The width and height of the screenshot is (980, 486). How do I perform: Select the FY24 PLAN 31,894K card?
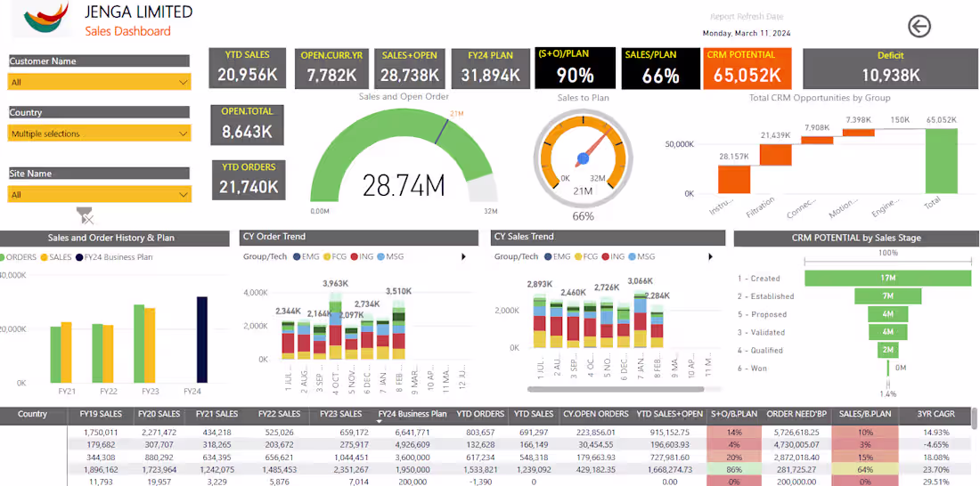coord(491,68)
